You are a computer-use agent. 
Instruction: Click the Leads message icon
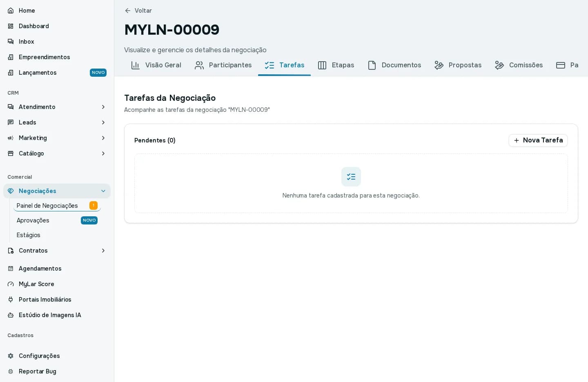(x=11, y=122)
